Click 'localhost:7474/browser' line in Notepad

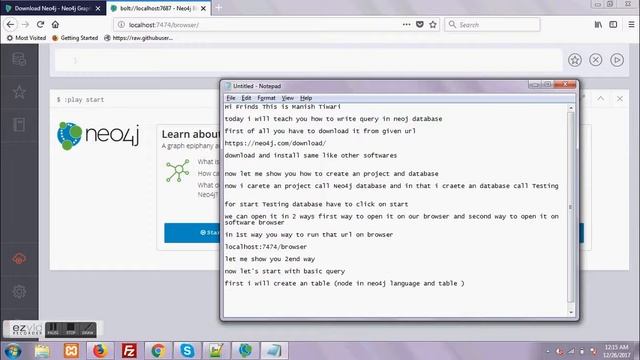coord(266,247)
